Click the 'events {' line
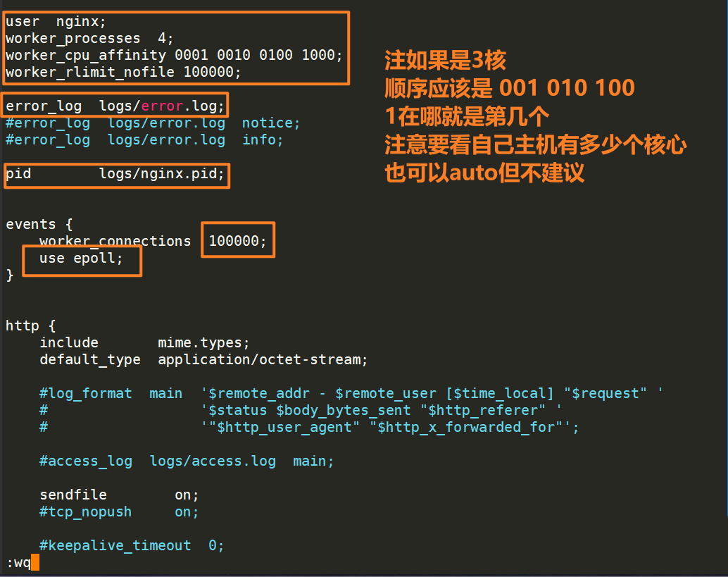The width and height of the screenshot is (728, 577). click(39, 224)
